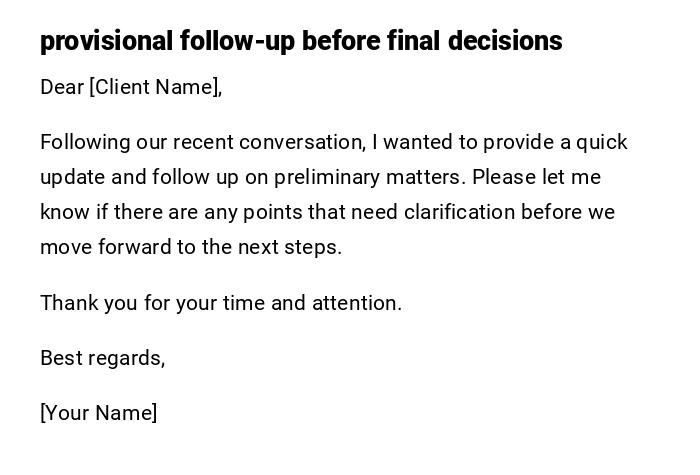Click the word "attention" in the thank-you line
The width and height of the screenshot is (700, 475).
(x=356, y=303)
